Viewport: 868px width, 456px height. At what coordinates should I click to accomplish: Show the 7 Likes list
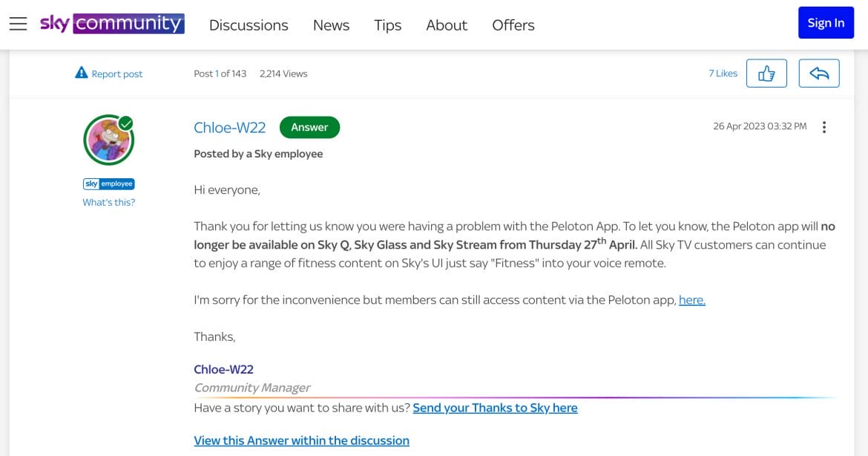[x=723, y=73]
